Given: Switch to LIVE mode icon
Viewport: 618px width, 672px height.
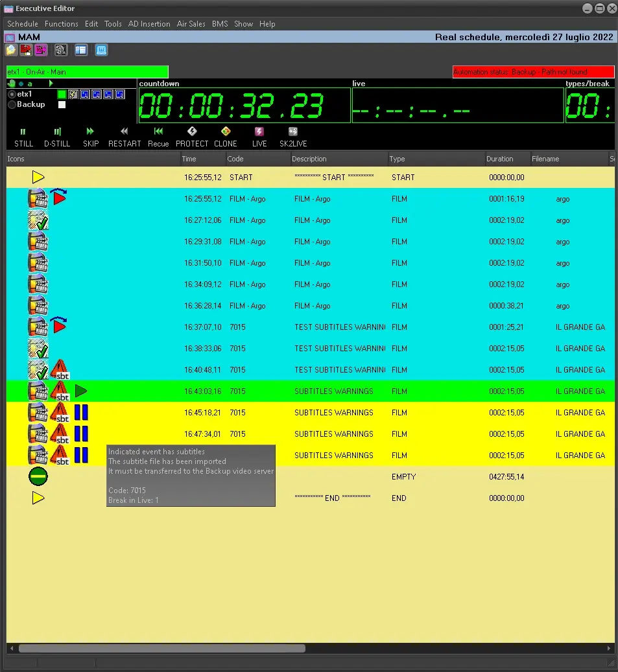Looking at the screenshot, I should (259, 132).
